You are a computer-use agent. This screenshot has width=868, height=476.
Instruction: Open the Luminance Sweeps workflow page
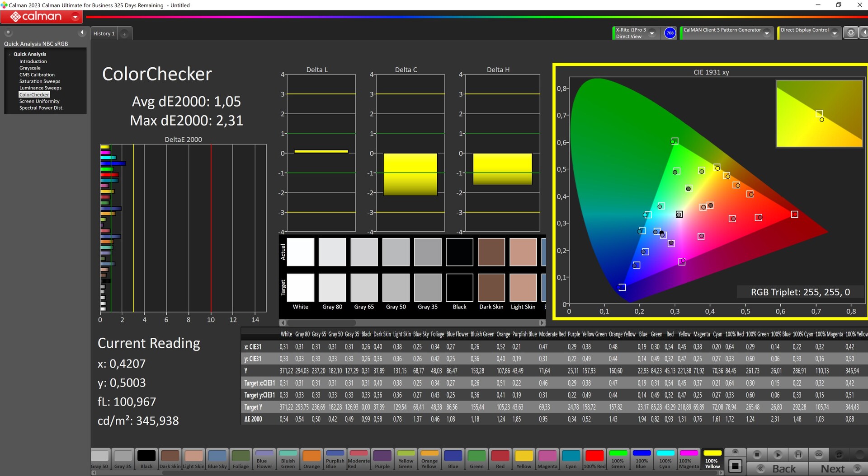(x=40, y=88)
